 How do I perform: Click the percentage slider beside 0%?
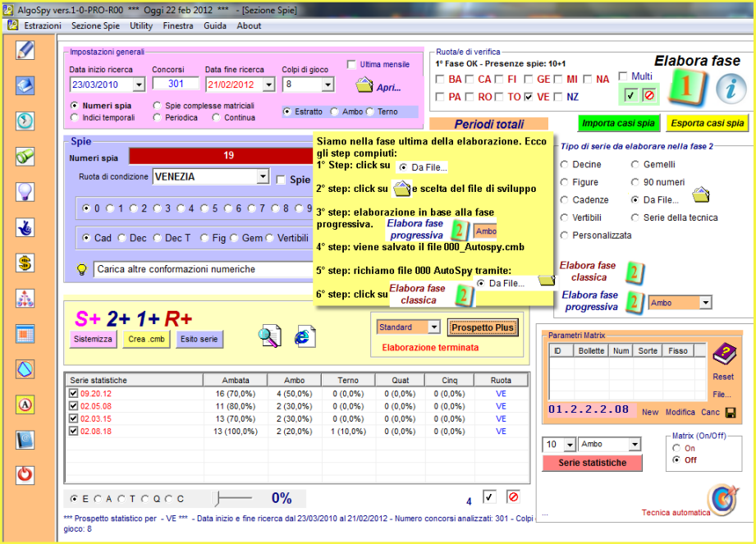(x=234, y=498)
